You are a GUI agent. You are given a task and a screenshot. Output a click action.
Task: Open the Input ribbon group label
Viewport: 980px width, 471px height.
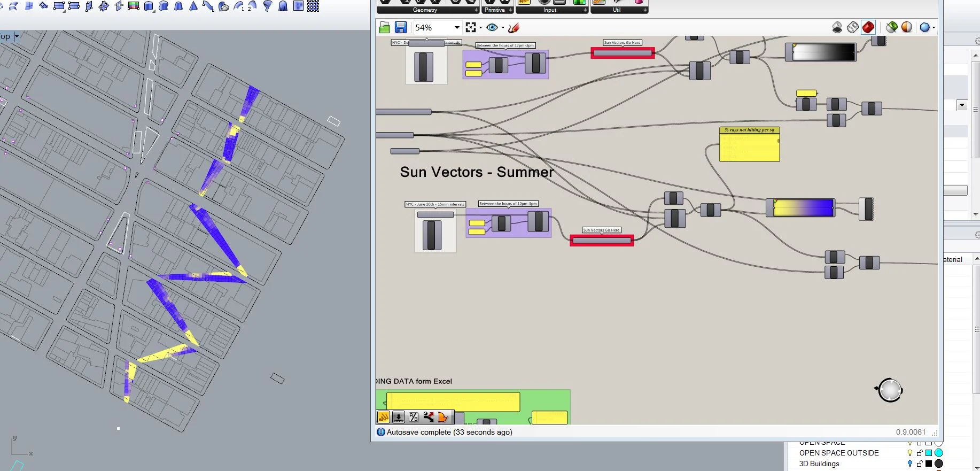pyautogui.click(x=550, y=10)
